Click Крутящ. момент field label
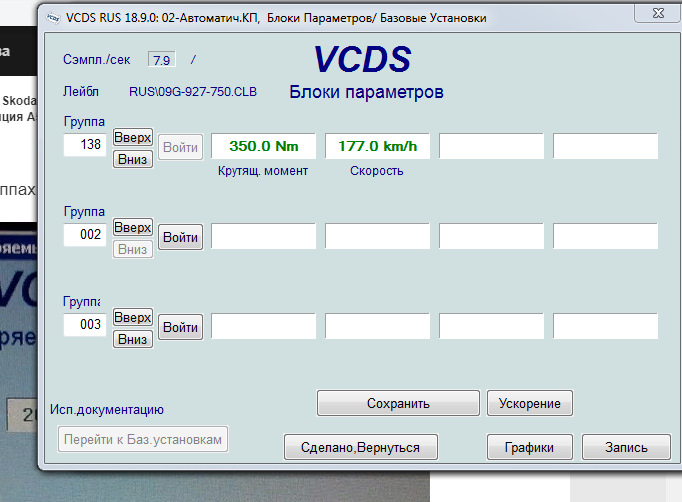The image size is (682, 502). (x=263, y=171)
